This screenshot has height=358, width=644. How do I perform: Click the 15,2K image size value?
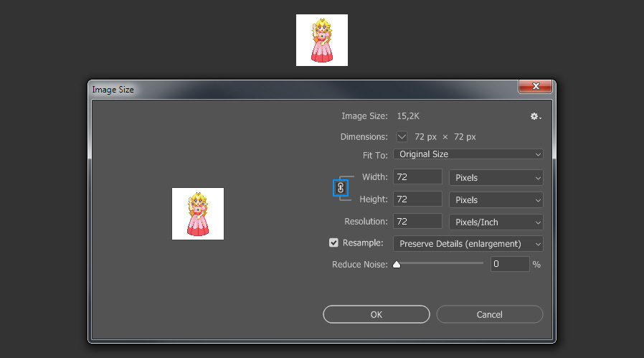408,116
